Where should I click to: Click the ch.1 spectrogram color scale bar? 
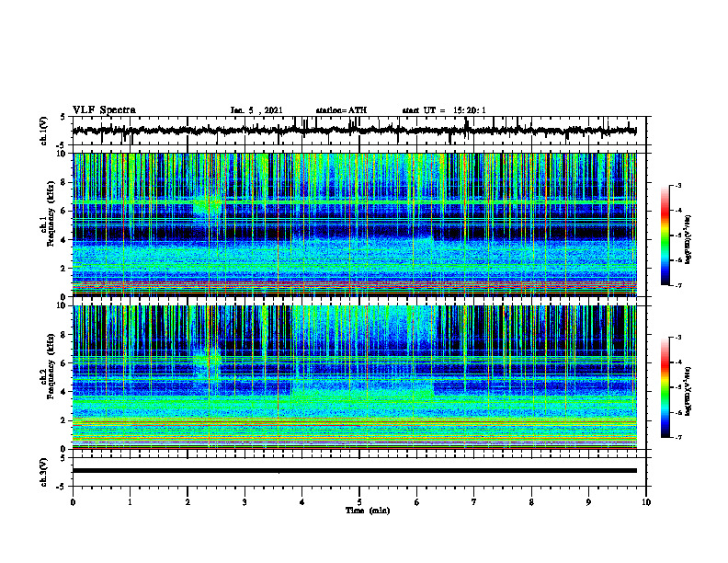point(665,236)
